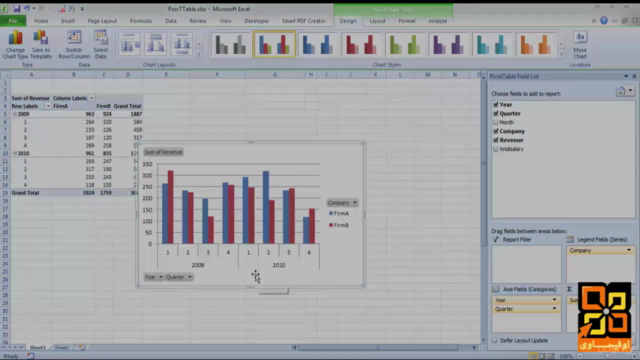640x360 pixels.
Task: Apply the teal chart style
Action: [492, 44]
